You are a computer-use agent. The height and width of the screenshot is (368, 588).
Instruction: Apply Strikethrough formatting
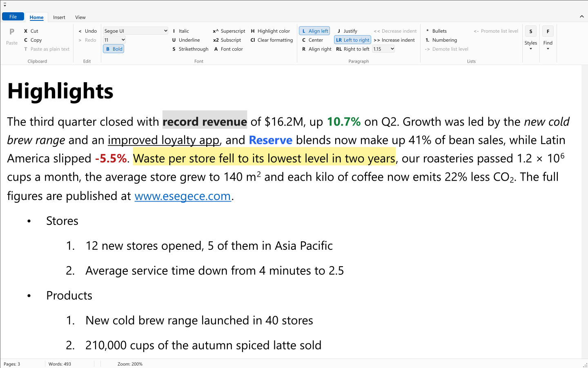click(x=190, y=49)
